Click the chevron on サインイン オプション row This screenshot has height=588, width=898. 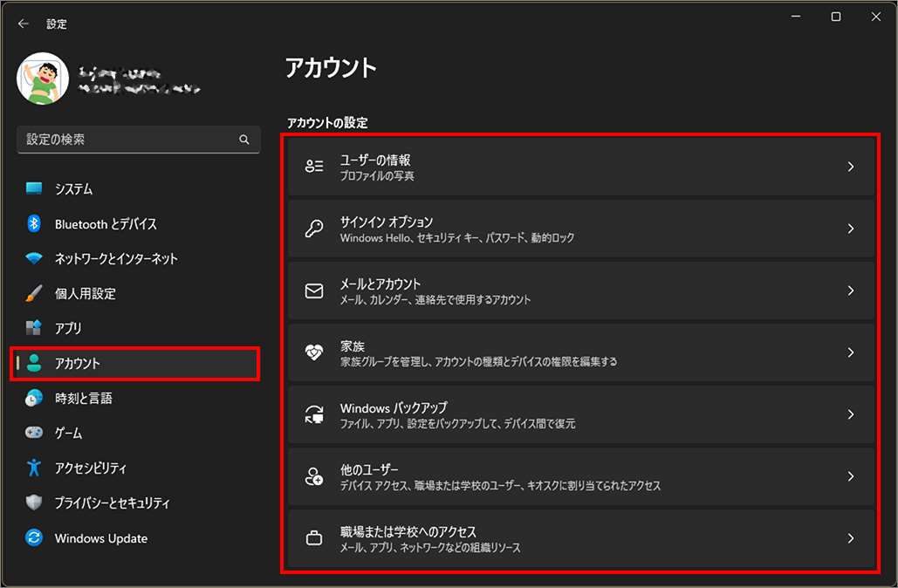click(x=851, y=229)
